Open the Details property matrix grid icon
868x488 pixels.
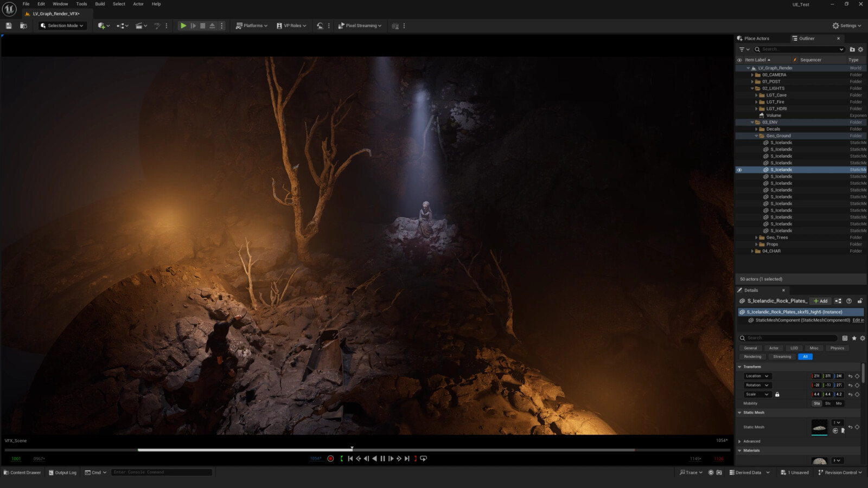pos(845,338)
